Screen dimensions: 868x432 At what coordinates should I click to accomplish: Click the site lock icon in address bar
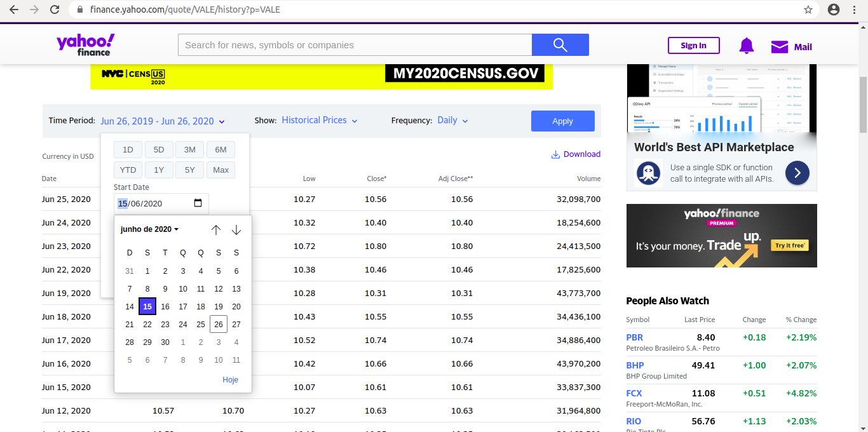[79, 10]
